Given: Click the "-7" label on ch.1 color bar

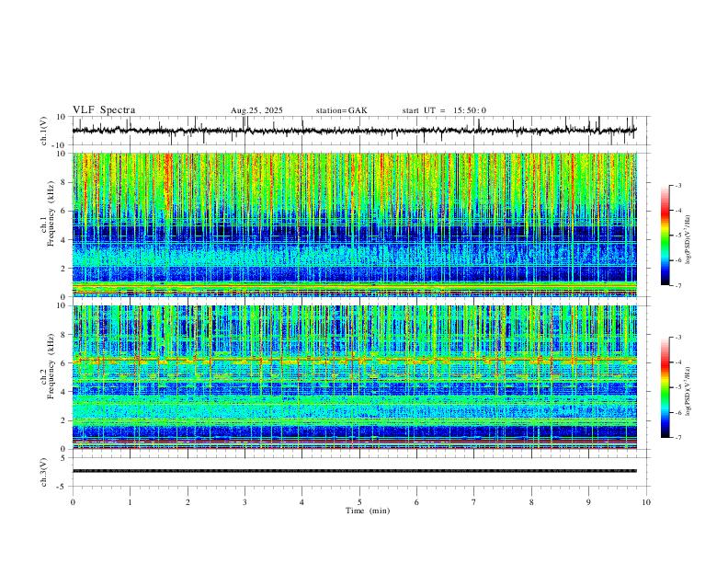Looking at the screenshot, I should (x=677, y=285).
